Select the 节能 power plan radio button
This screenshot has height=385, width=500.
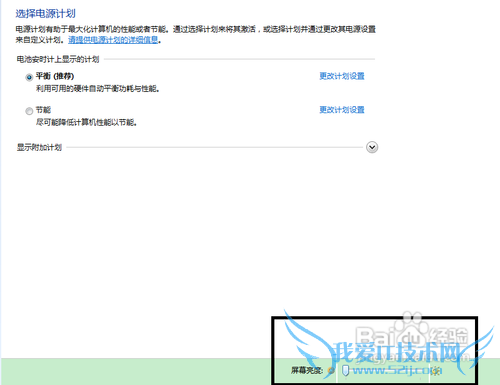29,111
